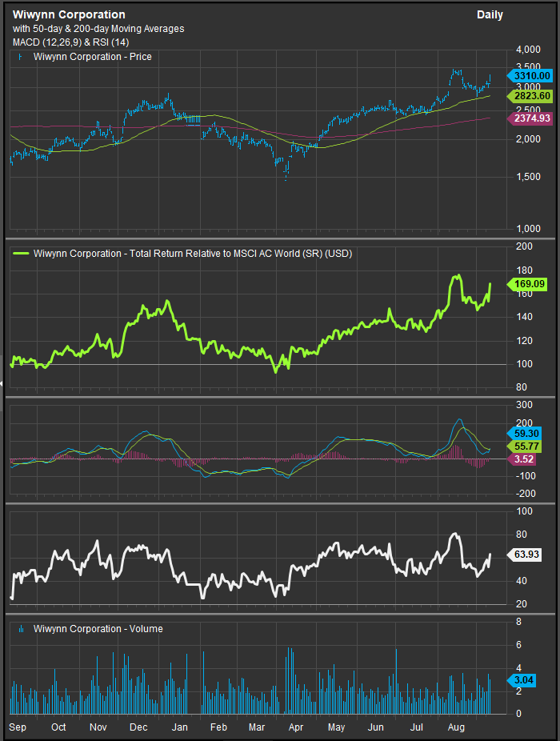Click the Jan label on time axis

[x=180, y=727]
